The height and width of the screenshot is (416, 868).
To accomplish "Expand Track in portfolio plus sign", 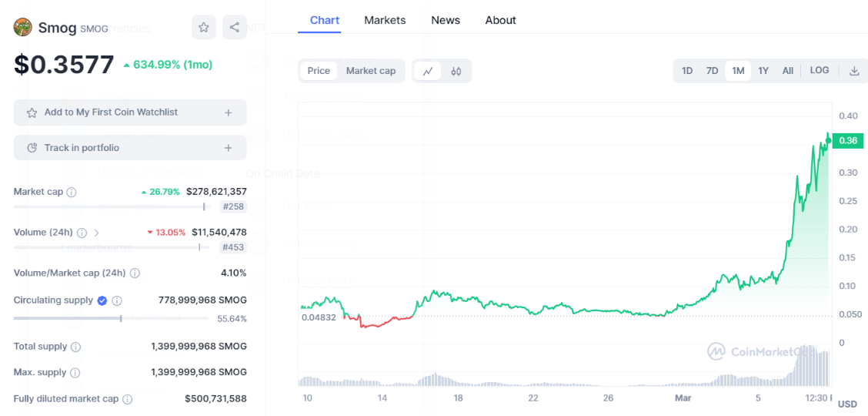I will coord(229,148).
